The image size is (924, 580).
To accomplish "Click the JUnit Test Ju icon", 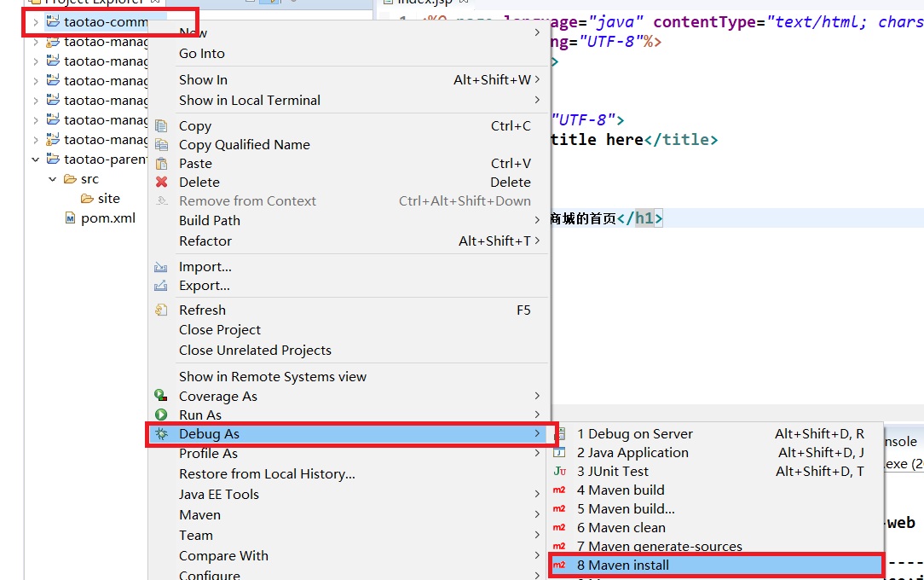I will pyautogui.click(x=560, y=471).
